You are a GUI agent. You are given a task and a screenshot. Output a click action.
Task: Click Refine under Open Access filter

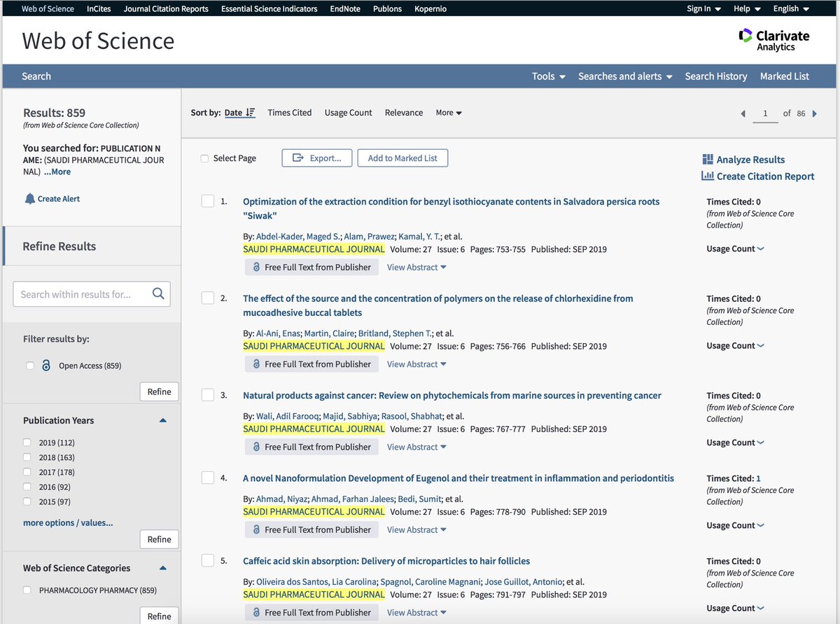click(x=159, y=391)
